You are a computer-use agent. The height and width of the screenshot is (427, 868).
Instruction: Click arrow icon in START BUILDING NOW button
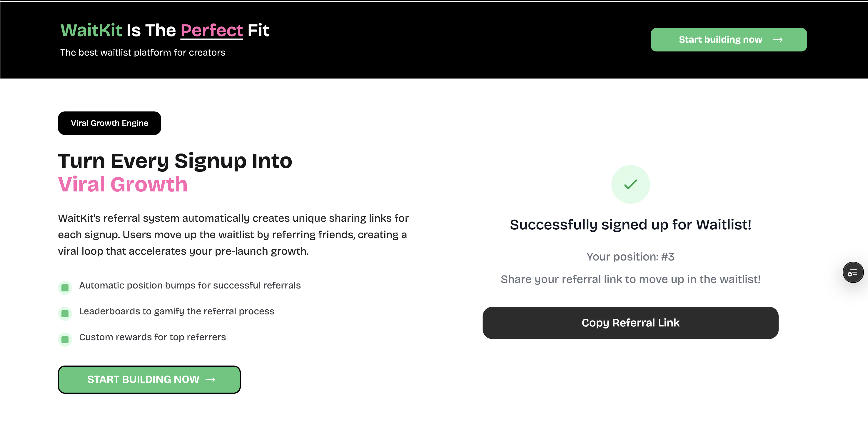point(210,379)
